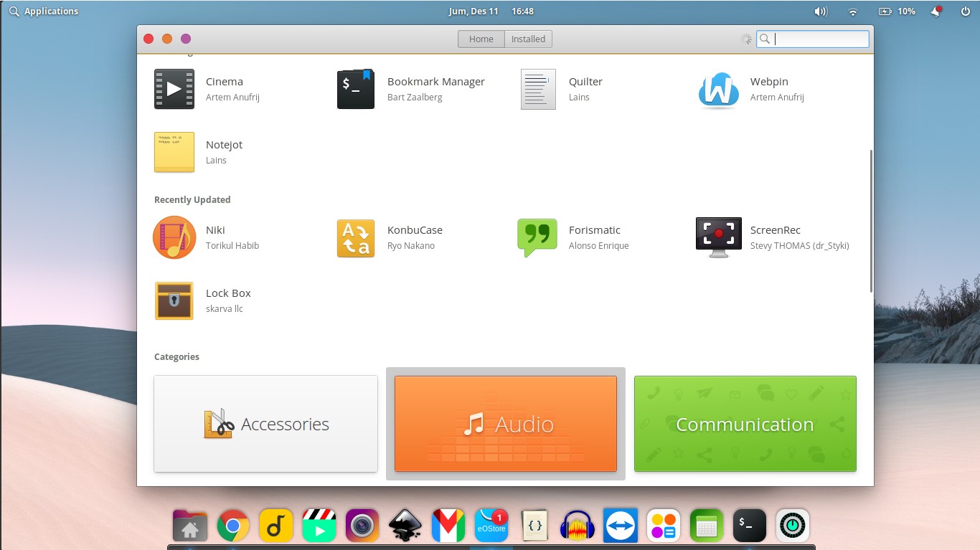
Task: Open the Wi-Fi network indicator
Action: 853,11
